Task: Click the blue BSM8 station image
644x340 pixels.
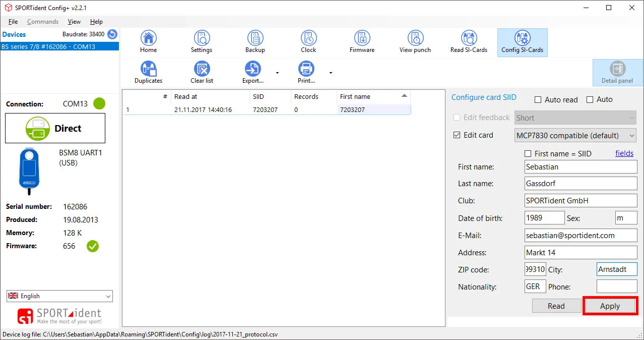Action: tap(29, 172)
